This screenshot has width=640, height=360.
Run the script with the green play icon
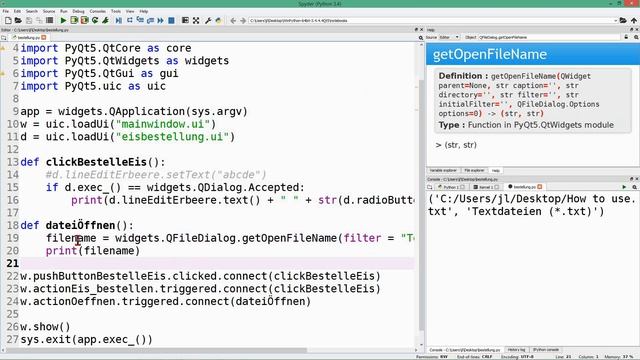tap(63, 20)
